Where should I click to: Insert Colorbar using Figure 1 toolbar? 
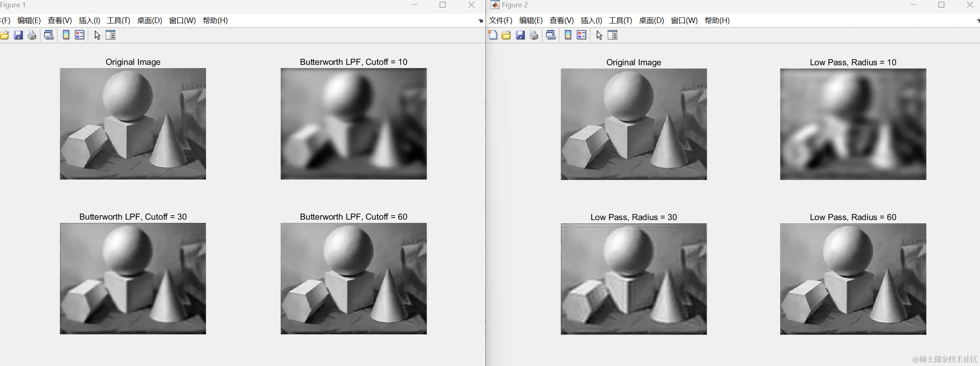(x=66, y=35)
